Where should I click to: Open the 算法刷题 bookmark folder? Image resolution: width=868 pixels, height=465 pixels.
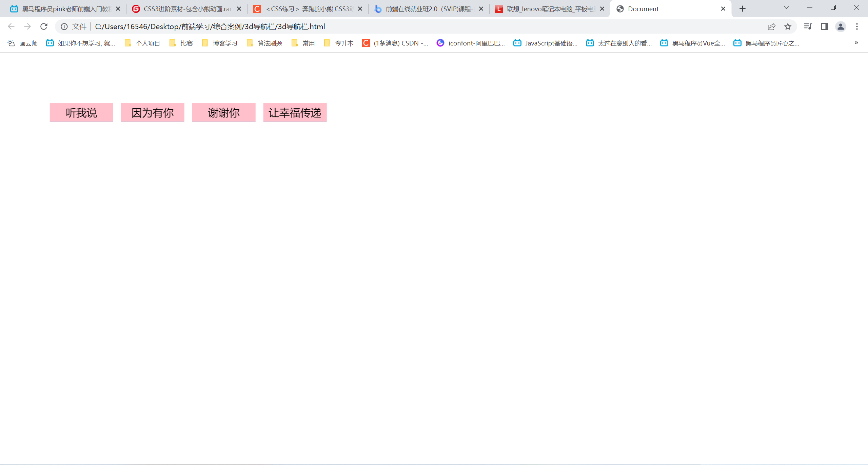coord(265,43)
